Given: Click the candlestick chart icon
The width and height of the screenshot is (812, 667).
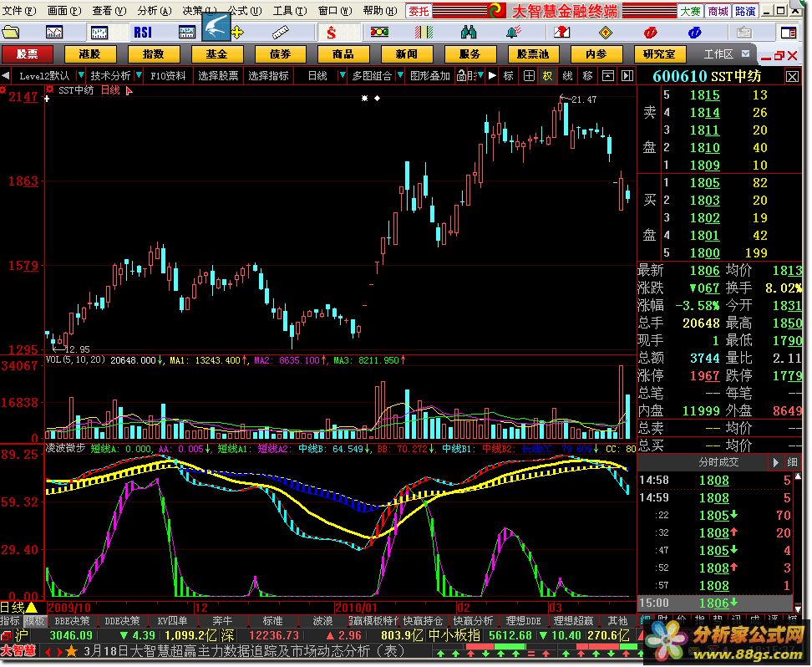Looking at the screenshot, I should 99,32.
